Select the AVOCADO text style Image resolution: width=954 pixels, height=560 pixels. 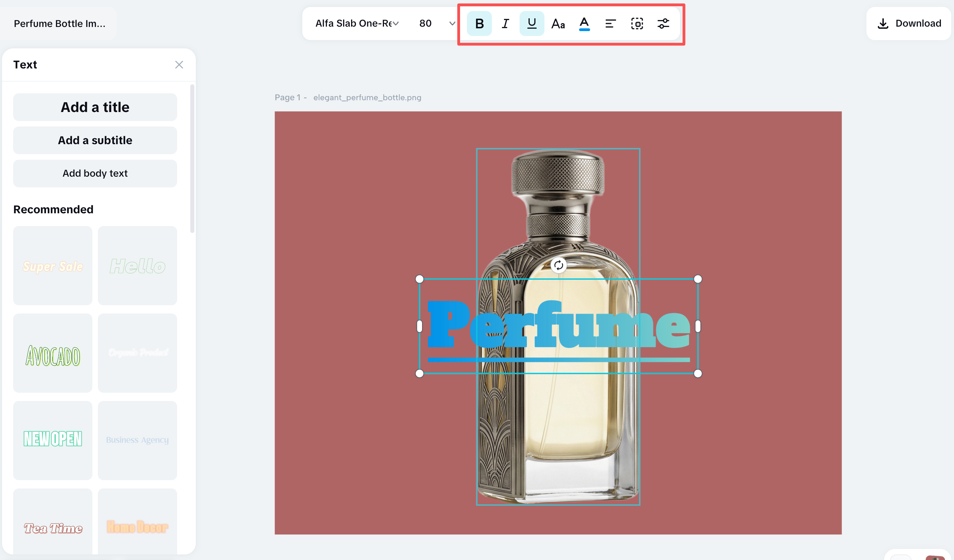[x=53, y=353]
